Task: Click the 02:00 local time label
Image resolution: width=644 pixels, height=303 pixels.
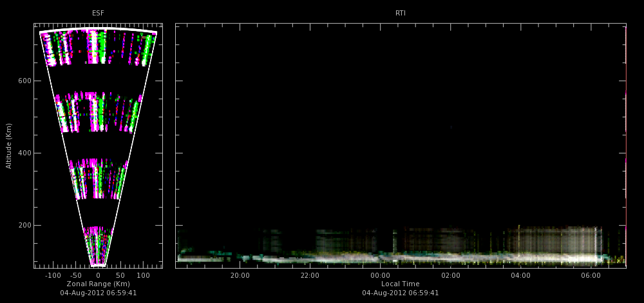Action: [x=451, y=275]
